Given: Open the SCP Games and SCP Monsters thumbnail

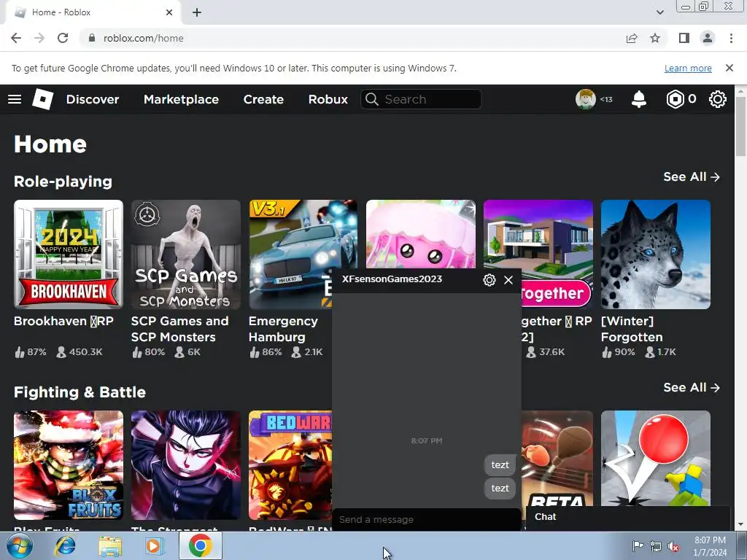Looking at the screenshot, I should click(186, 254).
